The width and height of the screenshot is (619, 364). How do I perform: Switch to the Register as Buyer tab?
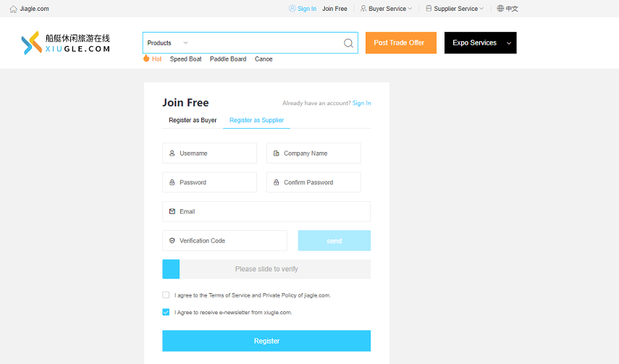[x=193, y=120]
